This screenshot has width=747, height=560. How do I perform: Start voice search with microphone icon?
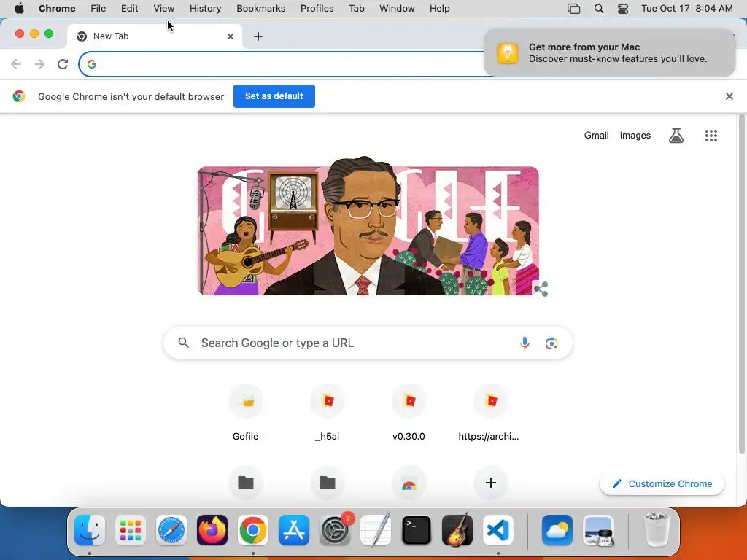pos(525,343)
